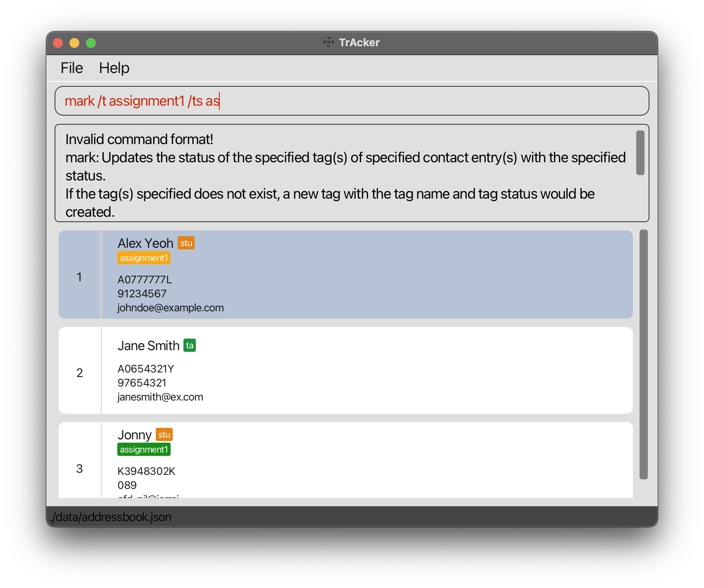Click the name Jonny
Viewport: 704px width, 588px height.
(x=134, y=435)
